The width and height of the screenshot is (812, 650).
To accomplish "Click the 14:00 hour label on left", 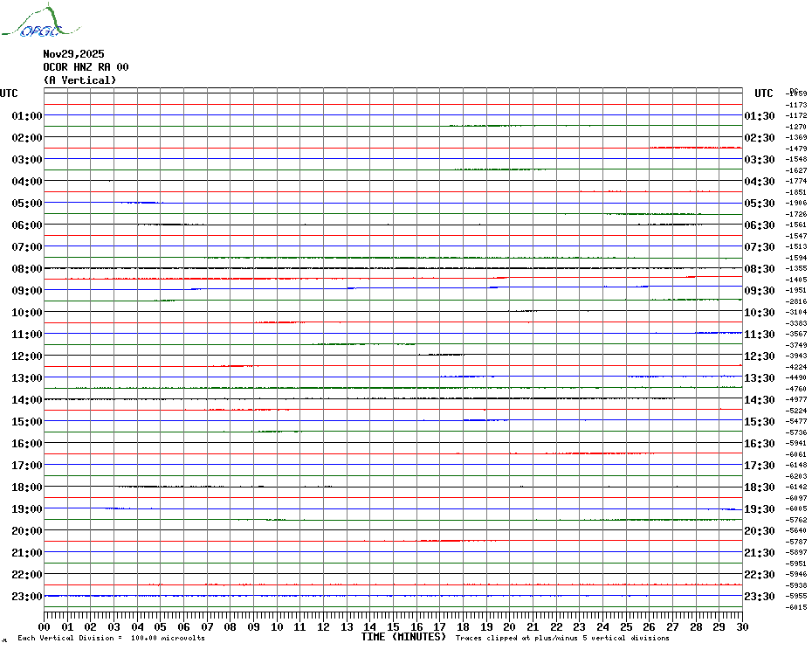I will [x=27, y=400].
